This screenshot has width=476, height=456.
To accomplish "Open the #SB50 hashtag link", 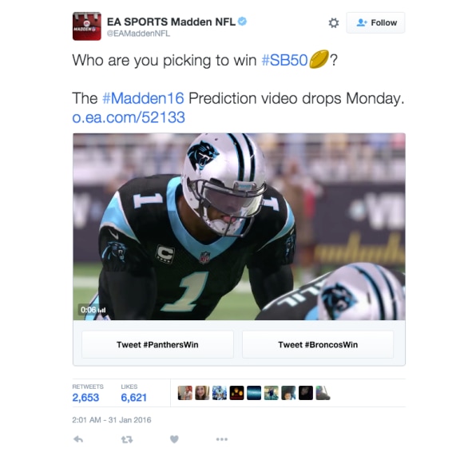I will [285, 60].
